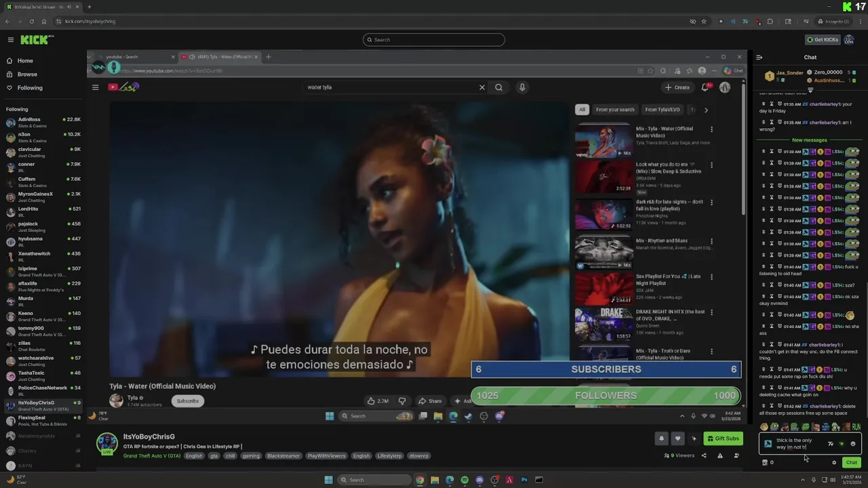Open the YouTube guide hamburger menu
The height and width of the screenshot is (488, 868).
coord(96,87)
